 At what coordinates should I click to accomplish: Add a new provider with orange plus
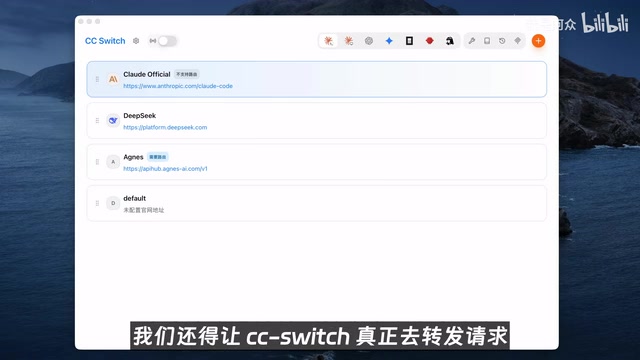point(538,41)
